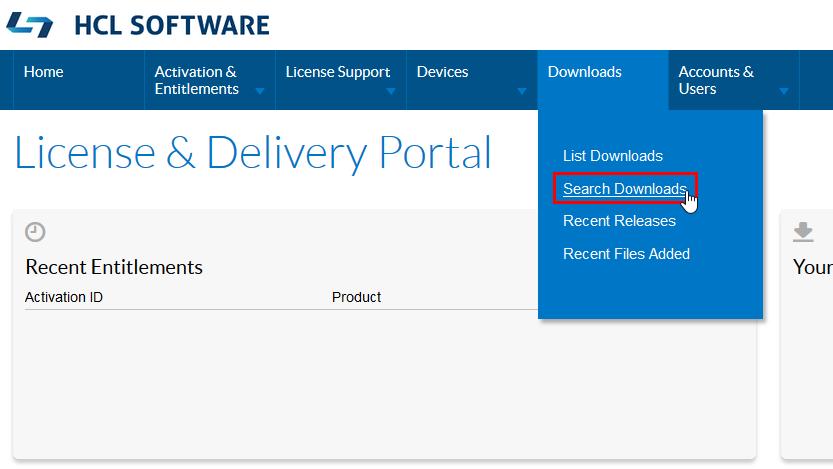
Task: Click the HCL Software logo icon
Action: point(30,25)
